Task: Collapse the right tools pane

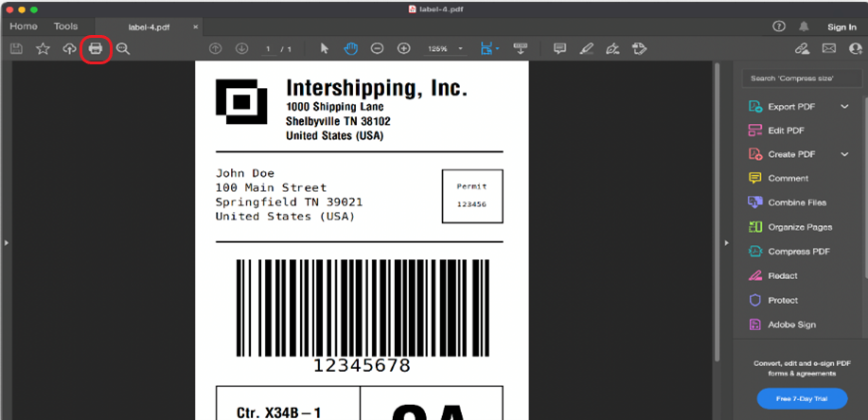Action: 726,243
